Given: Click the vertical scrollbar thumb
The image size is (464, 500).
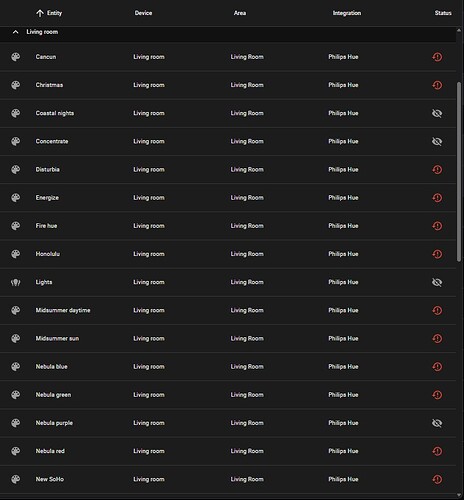Looking at the screenshot, I should pyautogui.click(x=459, y=172).
